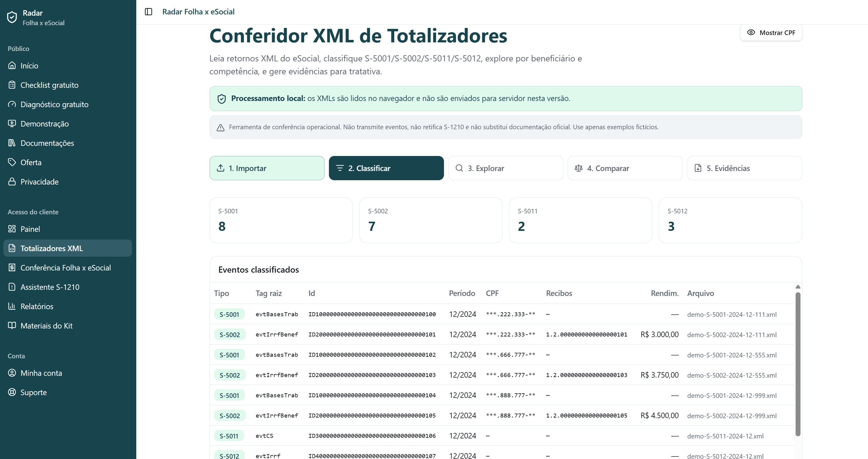Screen dimensions: 868x459
Task: Click the Privacidade lock icon
Action: coord(12,181)
